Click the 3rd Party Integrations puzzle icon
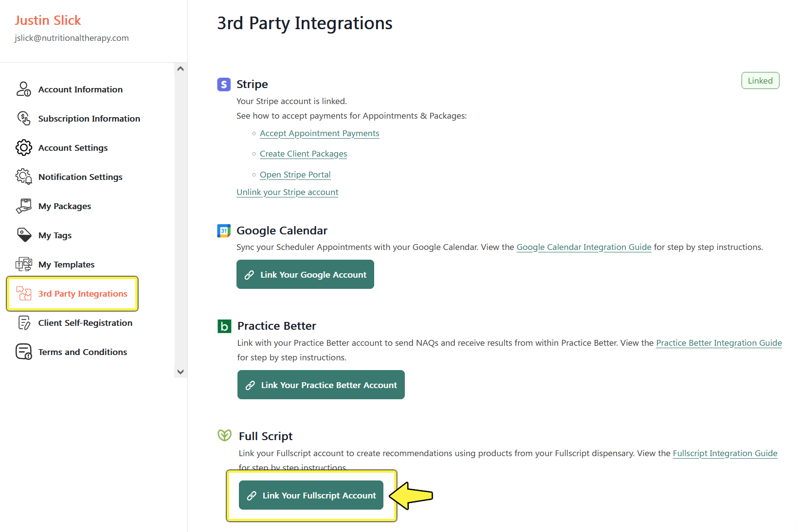This screenshot has height=532, width=797. [x=24, y=294]
